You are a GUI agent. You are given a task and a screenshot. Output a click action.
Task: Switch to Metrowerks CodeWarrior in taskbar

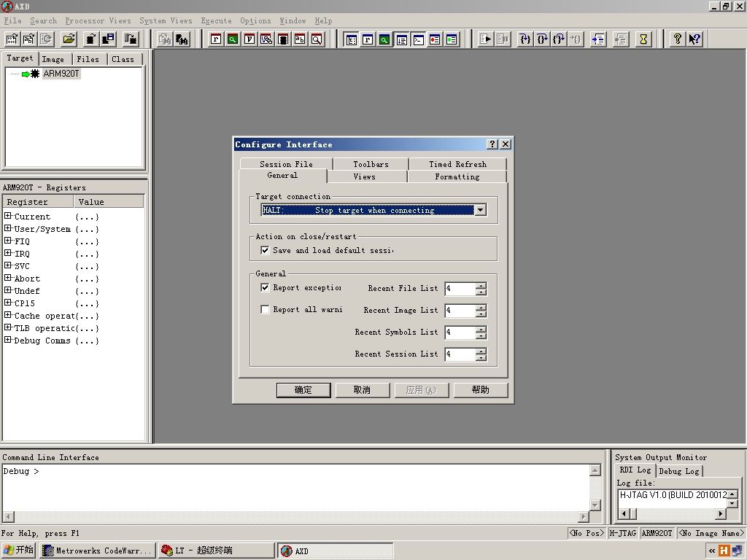click(98, 551)
